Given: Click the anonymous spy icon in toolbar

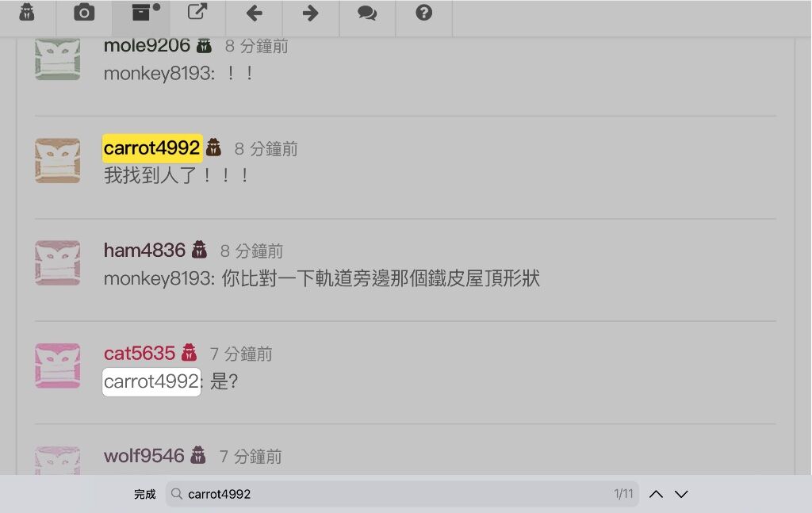Looking at the screenshot, I should [x=27, y=13].
